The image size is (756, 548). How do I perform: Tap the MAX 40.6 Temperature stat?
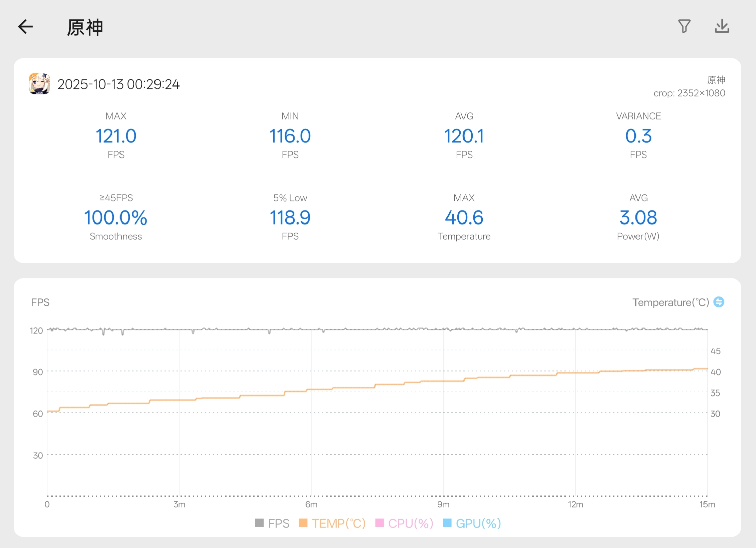click(x=464, y=217)
